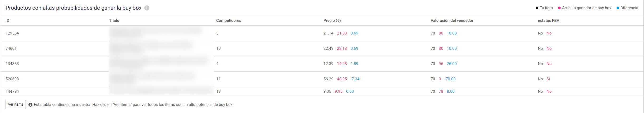
Task: Select the Competidores column header
Action: [x=229, y=21]
